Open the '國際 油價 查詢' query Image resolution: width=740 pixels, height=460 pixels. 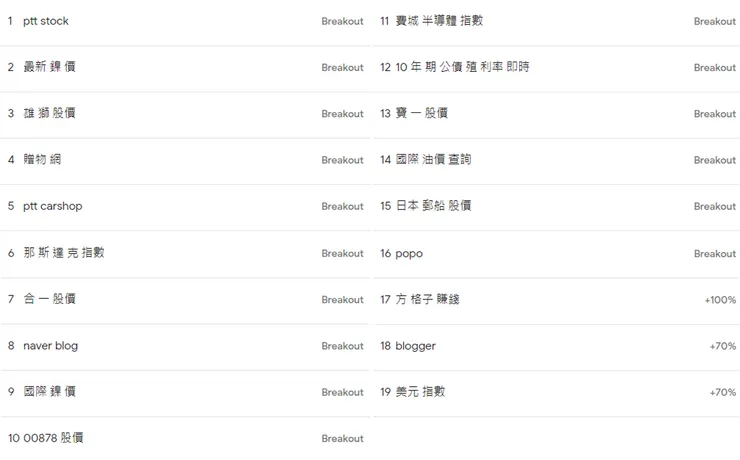pyautogui.click(x=433, y=160)
